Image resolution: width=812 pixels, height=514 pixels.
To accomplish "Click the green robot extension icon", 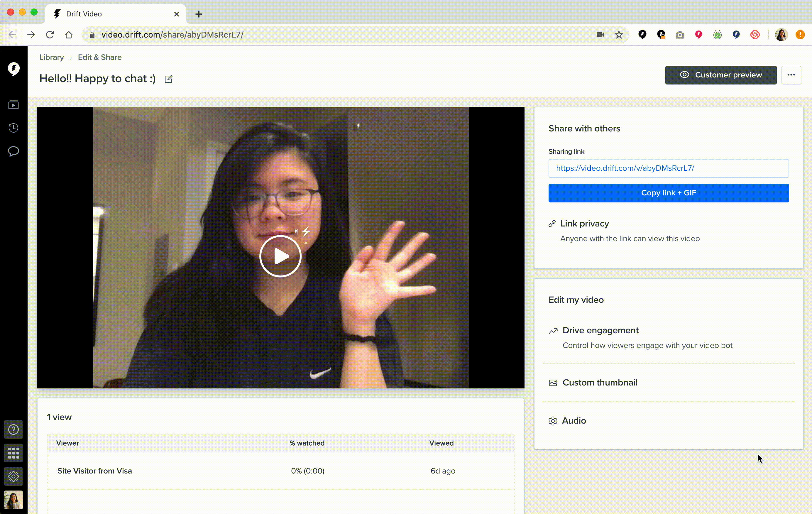I will [717, 34].
